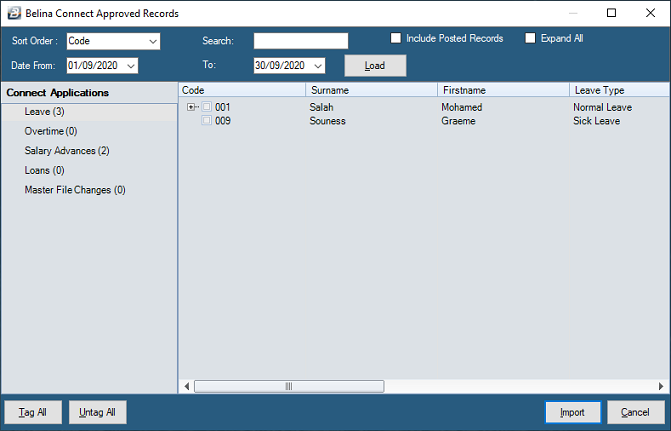Click the Sick Leave cell

pyautogui.click(x=597, y=121)
